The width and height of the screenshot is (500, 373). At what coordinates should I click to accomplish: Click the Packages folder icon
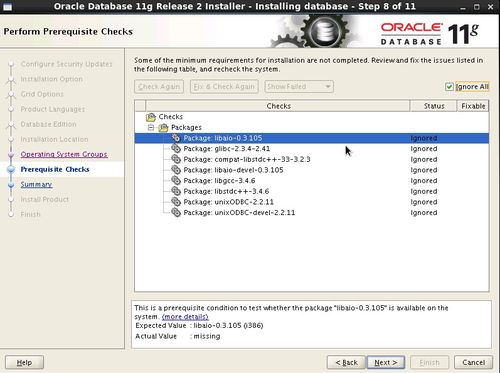point(163,127)
